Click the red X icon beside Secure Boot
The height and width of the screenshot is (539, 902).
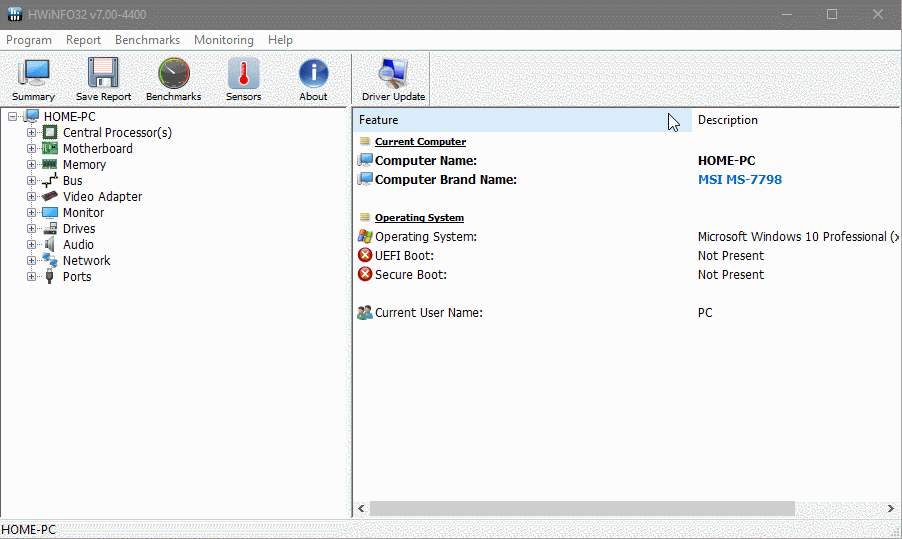[365, 274]
